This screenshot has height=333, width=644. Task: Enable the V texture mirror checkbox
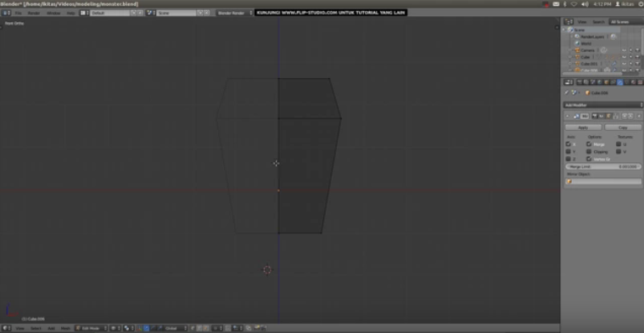click(x=619, y=151)
